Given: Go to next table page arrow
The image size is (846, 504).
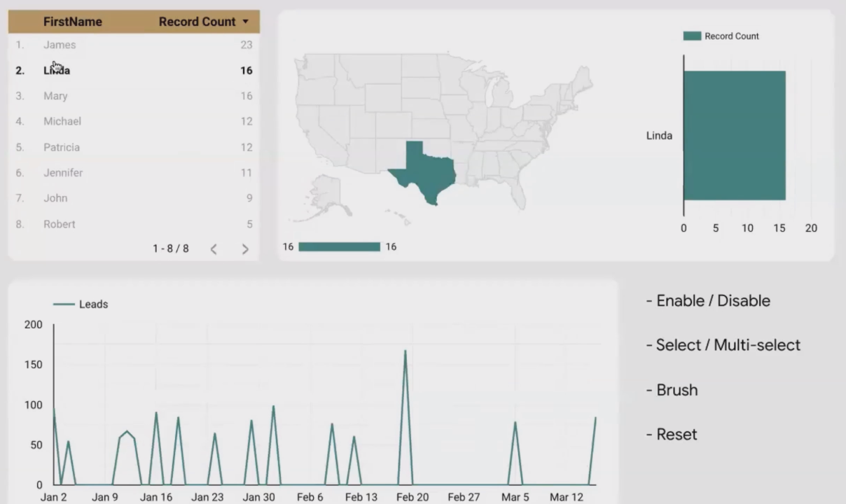Looking at the screenshot, I should [x=245, y=249].
